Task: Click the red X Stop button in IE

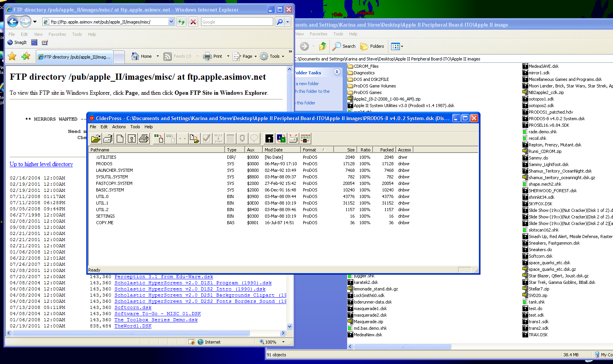Action: pos(193,22)
